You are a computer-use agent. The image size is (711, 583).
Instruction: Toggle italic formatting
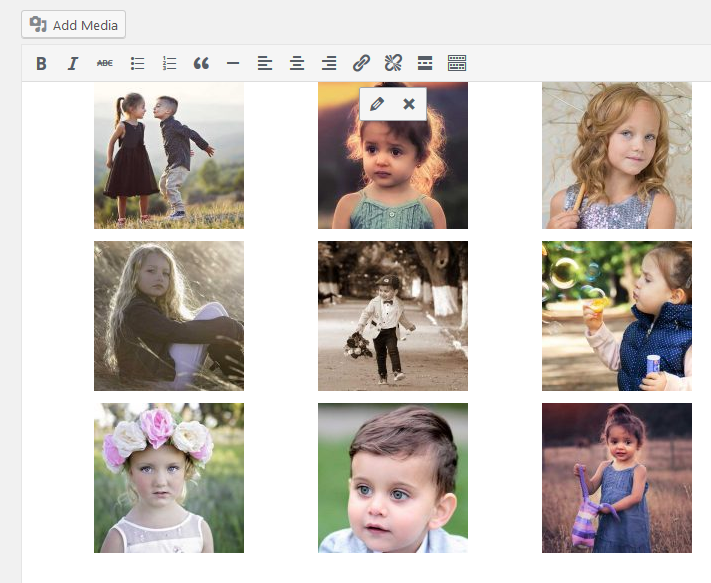click(73, 64)
